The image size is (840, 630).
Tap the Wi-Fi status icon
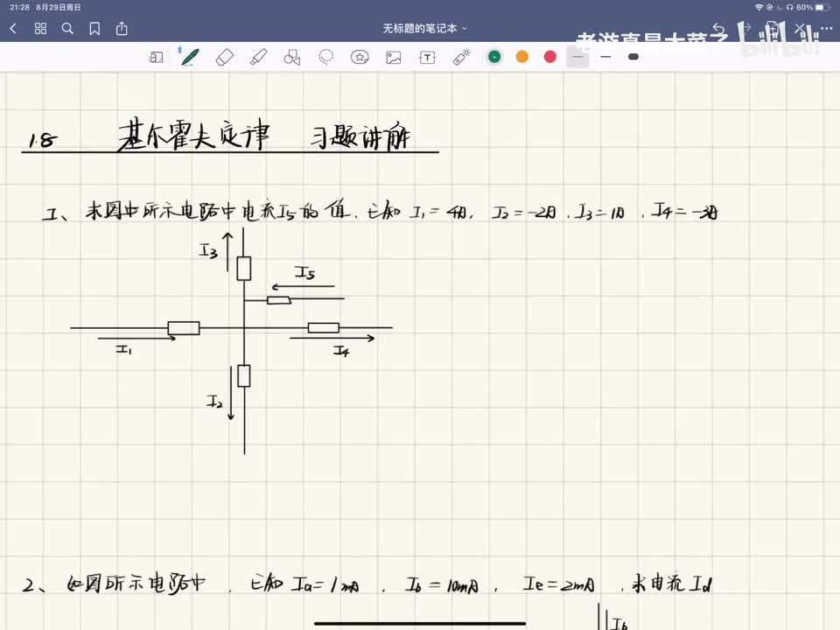point(759,8)
